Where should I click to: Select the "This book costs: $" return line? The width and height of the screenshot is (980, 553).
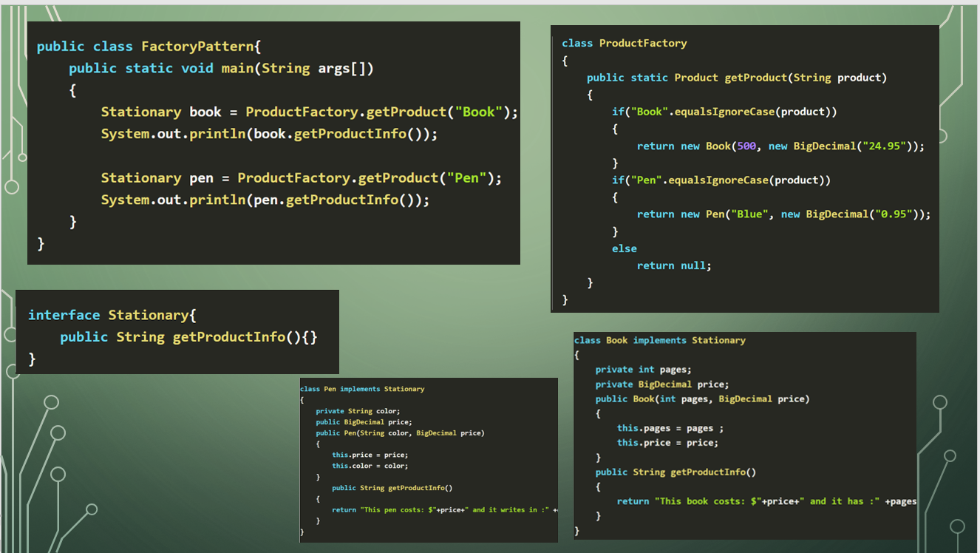[x=766, y=501]
